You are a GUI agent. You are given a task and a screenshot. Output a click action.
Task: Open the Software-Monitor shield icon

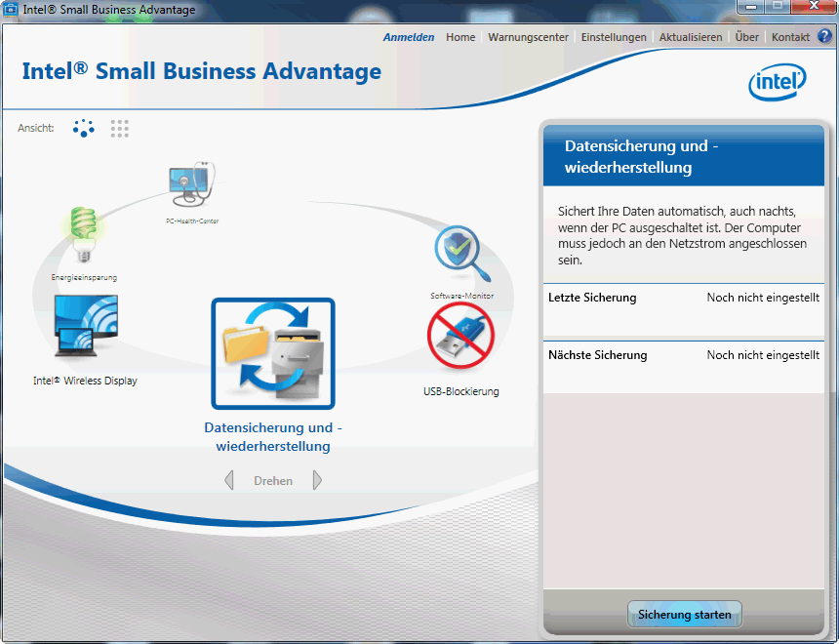tap(462, 255)
